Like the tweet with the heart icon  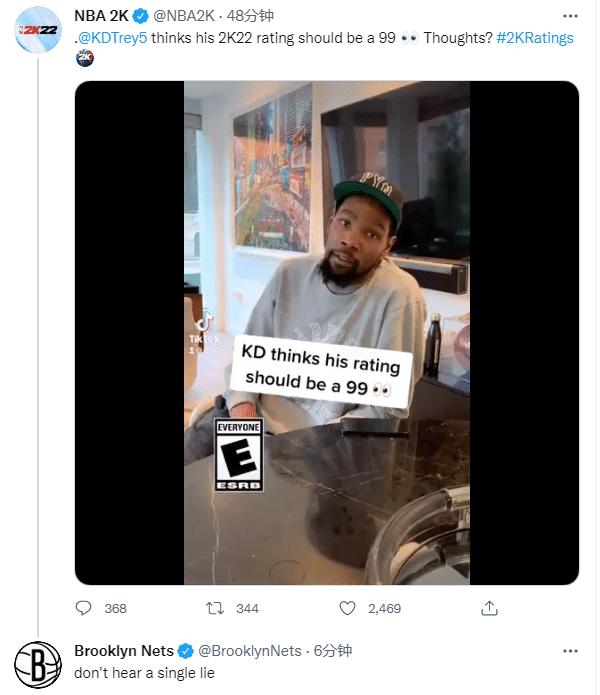point(347,608)
